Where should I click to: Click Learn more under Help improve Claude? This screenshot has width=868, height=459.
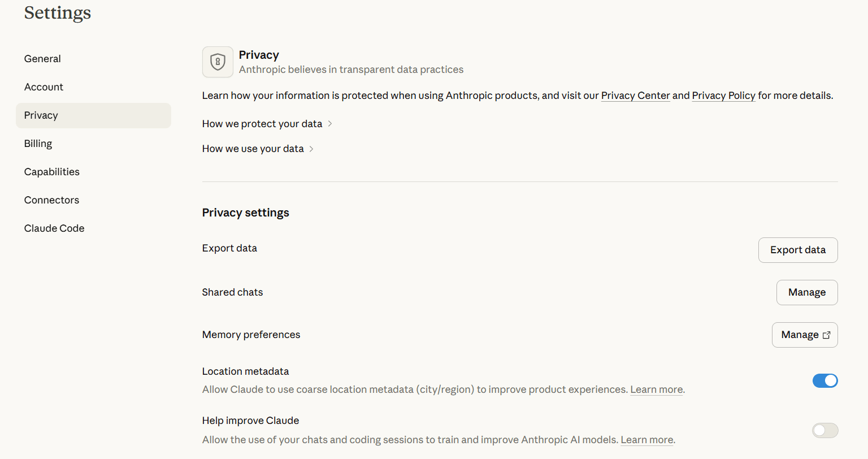click(x=646, y=440)
